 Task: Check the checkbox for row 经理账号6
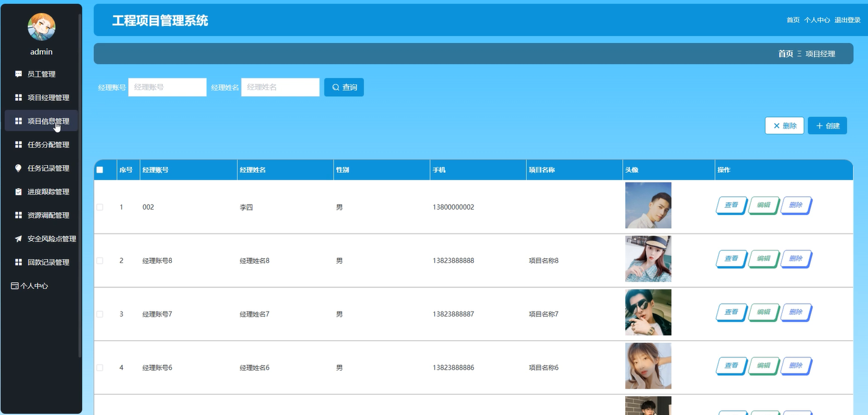(100, 368)
